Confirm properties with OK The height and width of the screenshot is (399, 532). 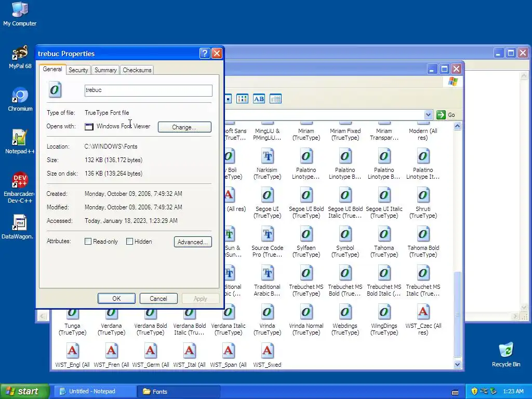116,299
